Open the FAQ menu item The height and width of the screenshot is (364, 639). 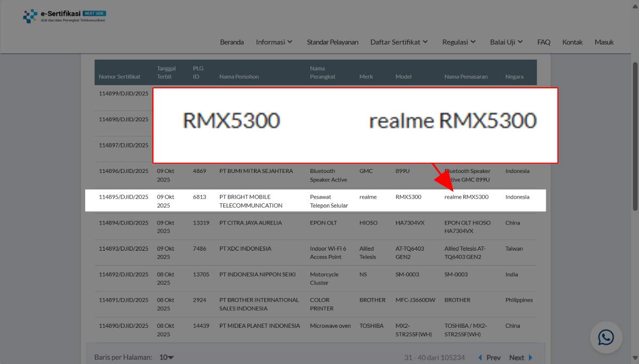544,42
